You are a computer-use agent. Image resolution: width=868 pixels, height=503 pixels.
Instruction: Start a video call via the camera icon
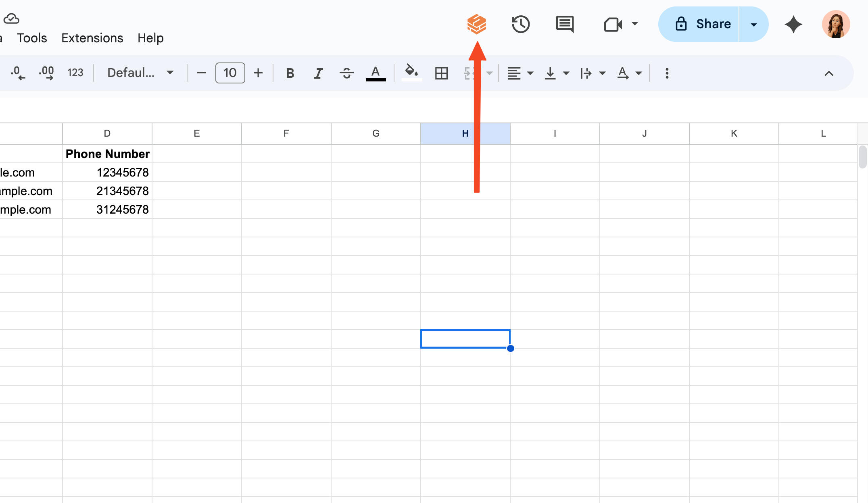(612, 24)
